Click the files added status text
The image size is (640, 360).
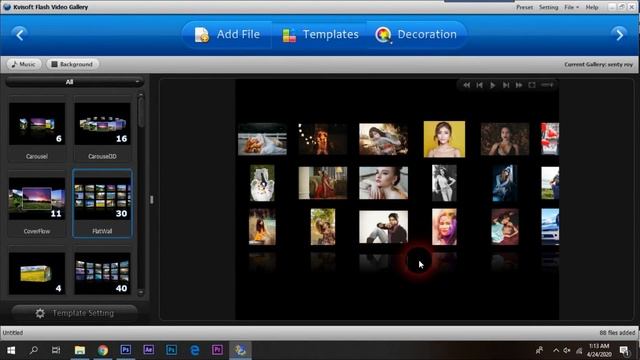[617, 333]
